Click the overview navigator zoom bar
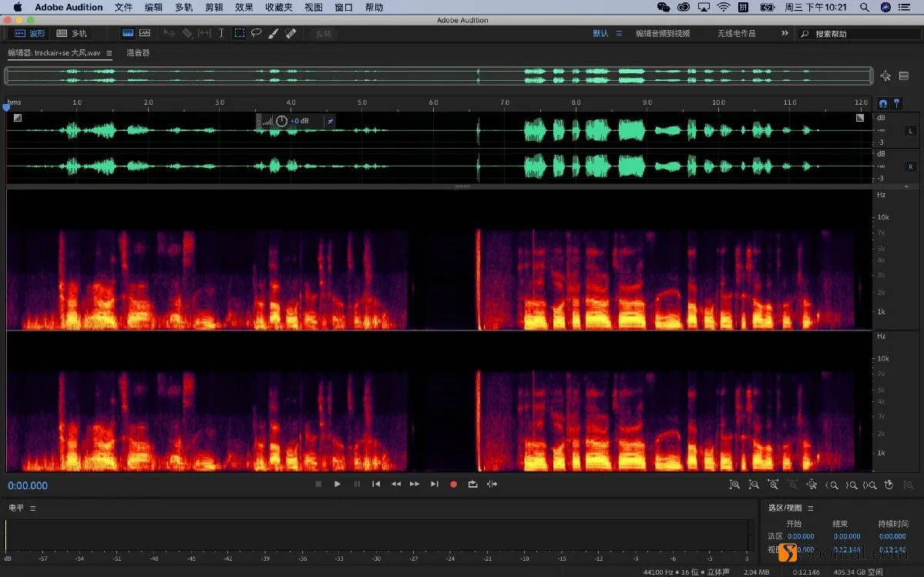The image size is (924, 577). 438,75
